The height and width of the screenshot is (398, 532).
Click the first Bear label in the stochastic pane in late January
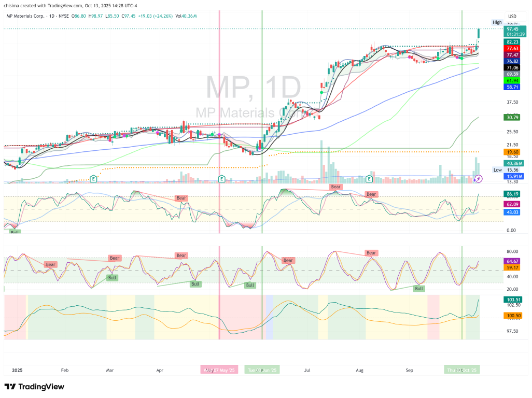click(50, 264)
